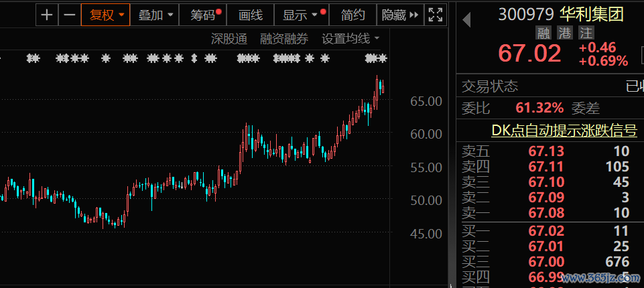Click the 注 registration badge
This screenshot has width=644, height=288.
[586, 33]
